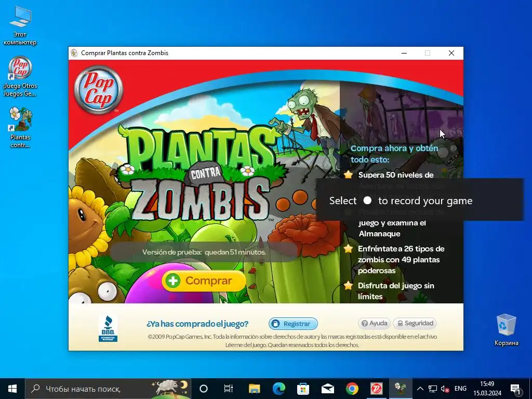
Task: Select '¡Juega Otros Juegos' PopCap desktop shortcut
Action: (20, 77)
